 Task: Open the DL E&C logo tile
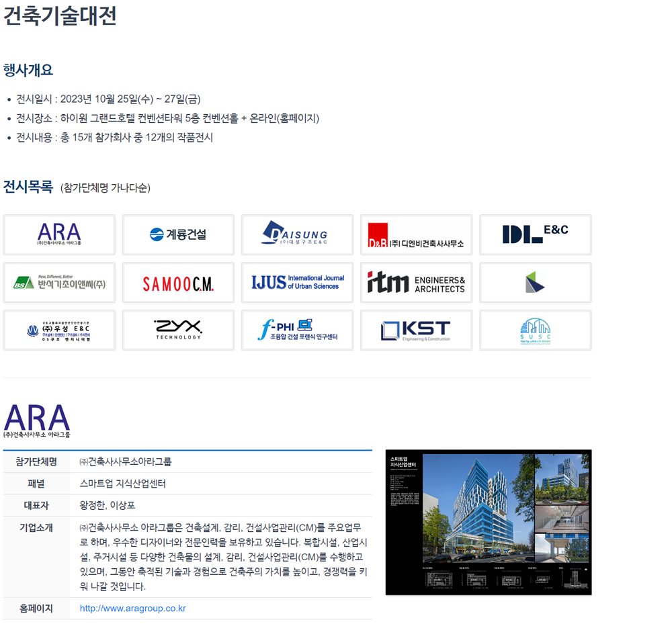point(535,235)
